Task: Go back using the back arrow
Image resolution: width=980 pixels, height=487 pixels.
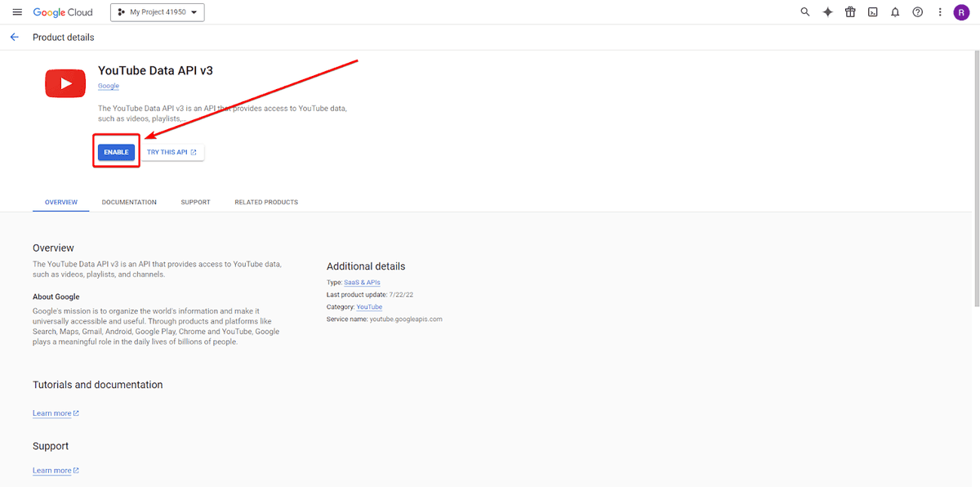Action: coord(14,38)
